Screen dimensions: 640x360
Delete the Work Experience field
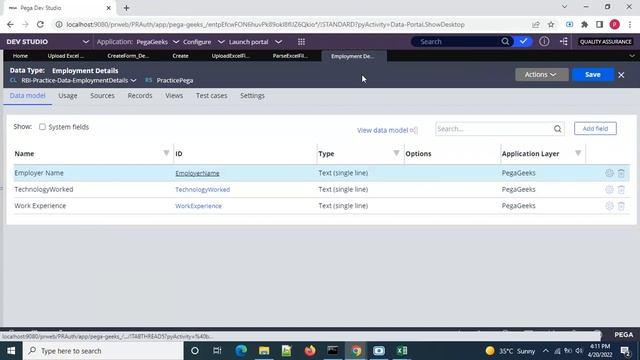621,206
